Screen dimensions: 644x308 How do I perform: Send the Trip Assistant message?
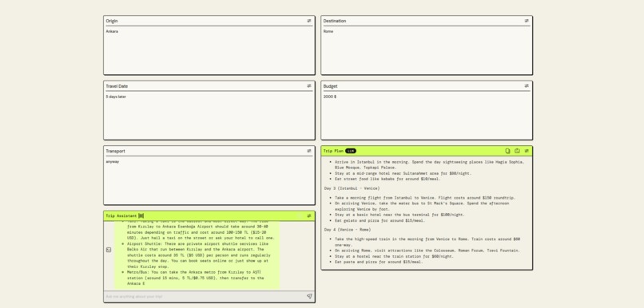[309, 296]
